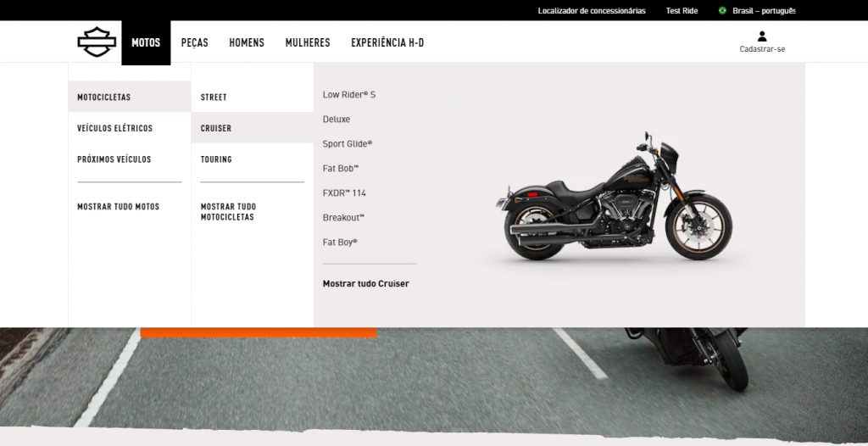Click the Low Rider S motorcycle image
This screenshot has height=446, width=868.
(x=614, y=197)
